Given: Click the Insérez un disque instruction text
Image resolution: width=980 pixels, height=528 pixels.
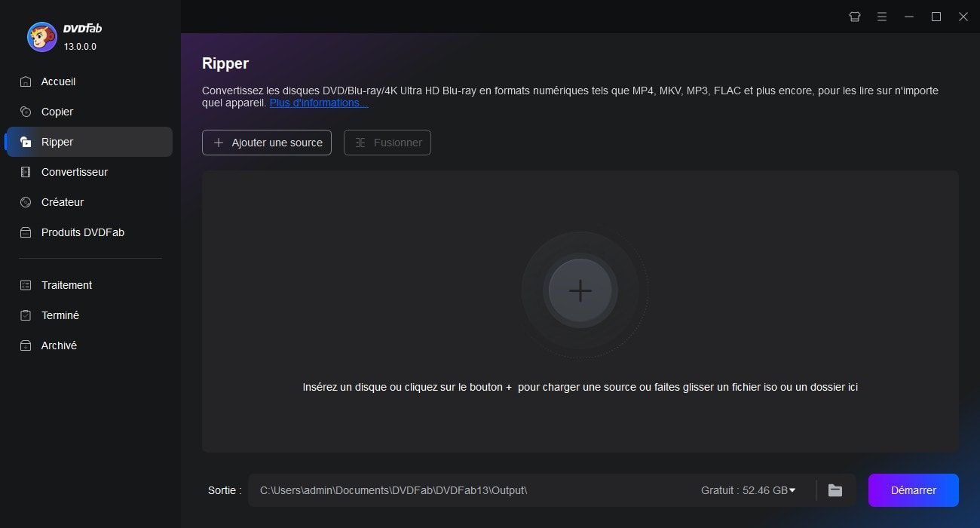Looking at the screenshot, I should [x=580, y=387].
